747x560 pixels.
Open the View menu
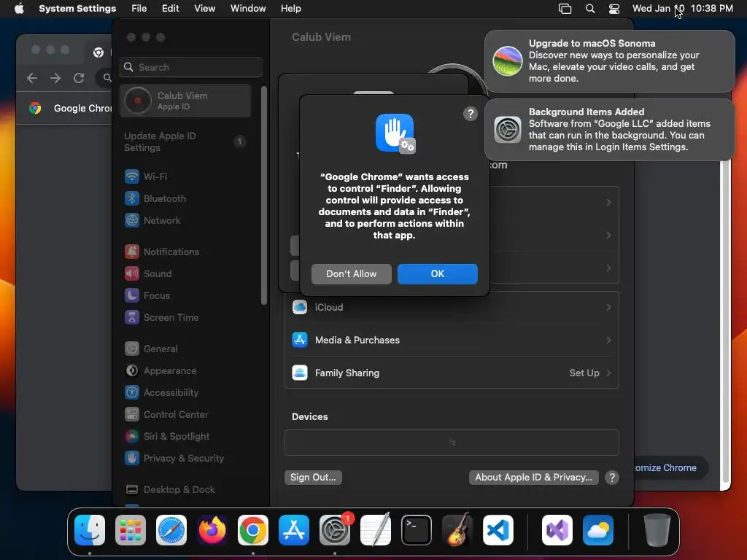[204, 9]
